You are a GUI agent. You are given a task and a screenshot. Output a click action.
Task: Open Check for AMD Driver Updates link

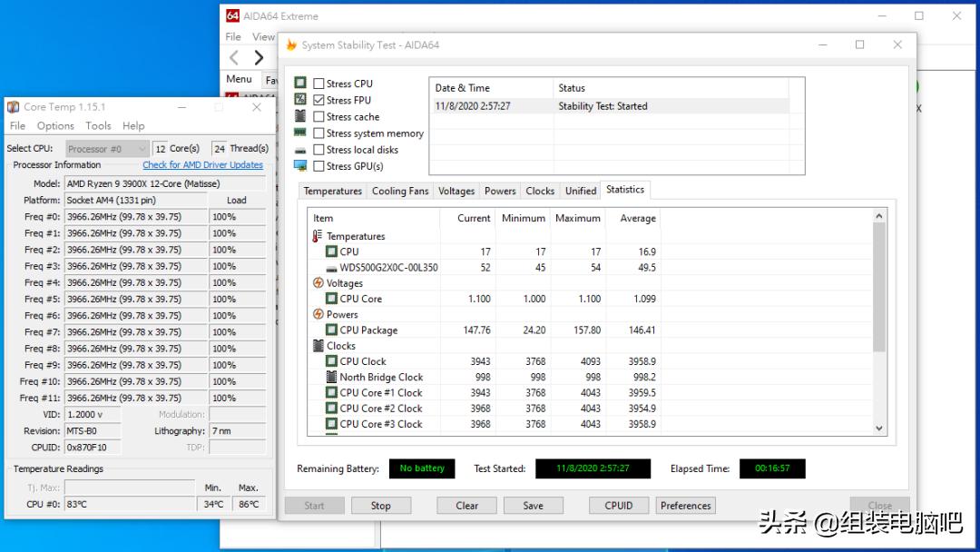pos(202,165)
